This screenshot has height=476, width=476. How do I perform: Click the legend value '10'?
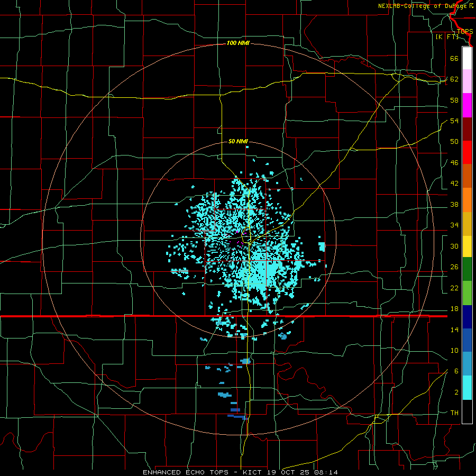(x=454, y=351)
